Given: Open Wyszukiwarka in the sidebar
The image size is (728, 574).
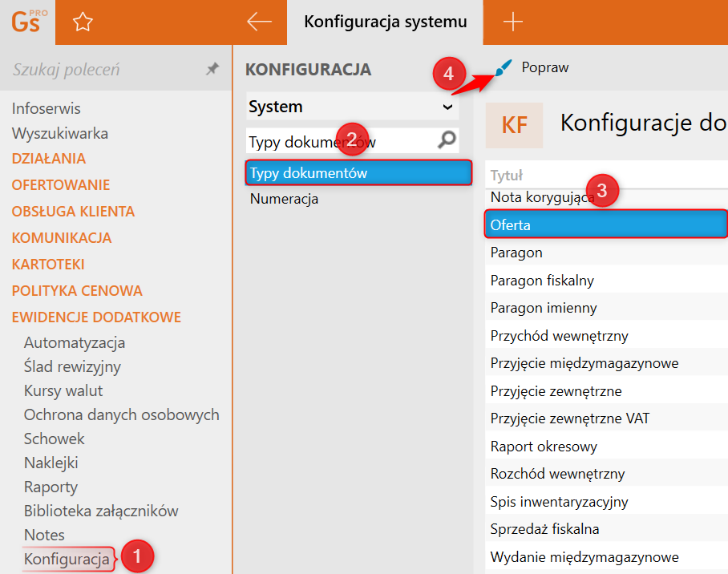Looking at the screenshot, I should coord(60,134).
